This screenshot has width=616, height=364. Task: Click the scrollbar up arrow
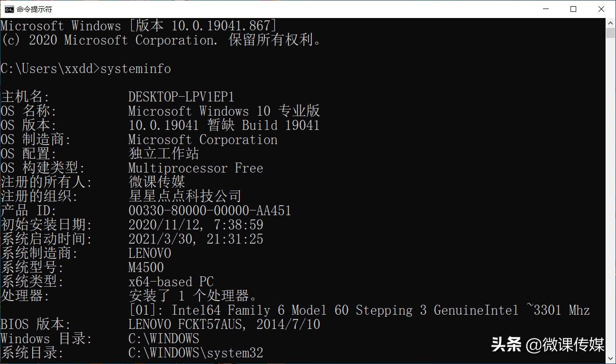coord(610,23)
